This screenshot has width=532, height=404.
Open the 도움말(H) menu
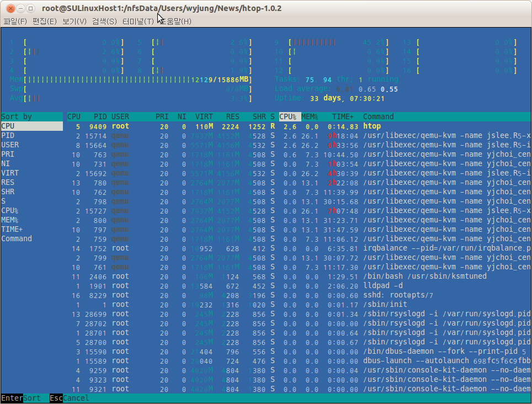click(175, 22)
